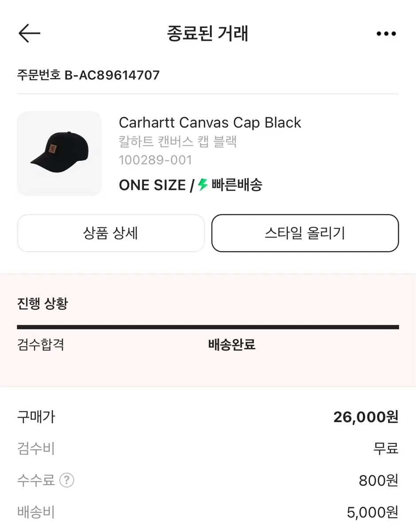Viewport: 416px width, 532px height.
Task: Tap the green lightning fast-delivery icon
Action: [x=203, y=184]
